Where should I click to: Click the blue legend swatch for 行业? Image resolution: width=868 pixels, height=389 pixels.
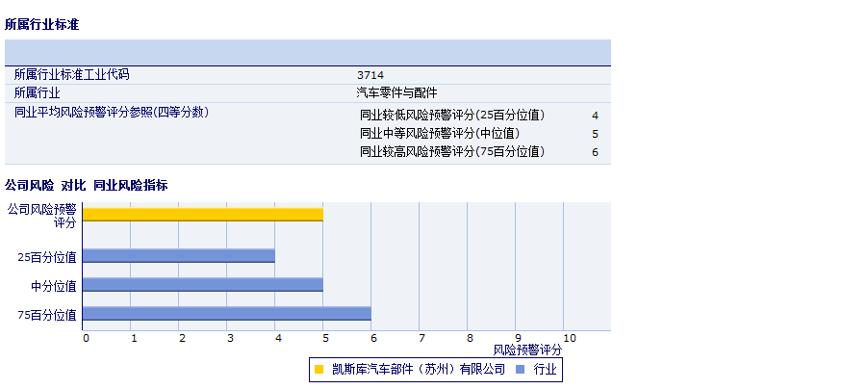tap(521, 370)
